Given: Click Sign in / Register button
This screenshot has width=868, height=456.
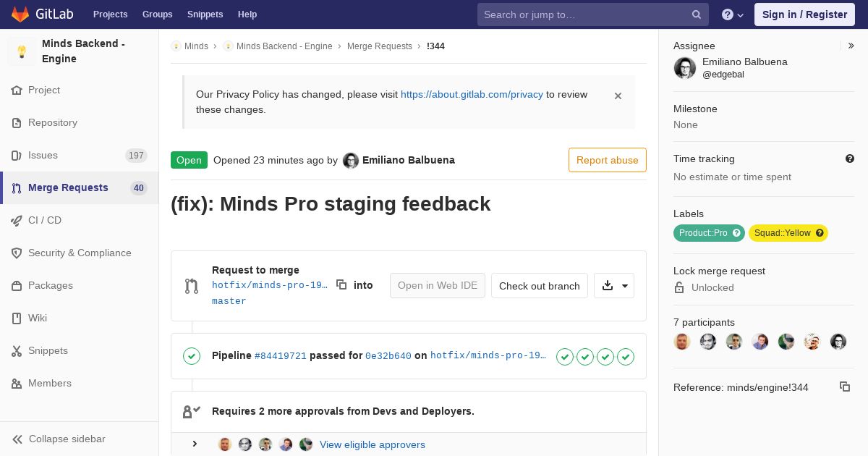Looking at the screenshot, I should [x=804, y=14].
